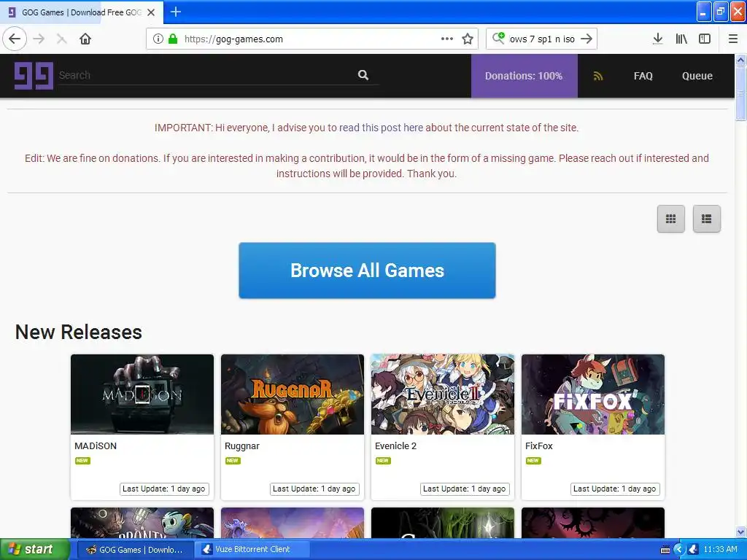Open the browser home page icon

(x=85, y=39)
